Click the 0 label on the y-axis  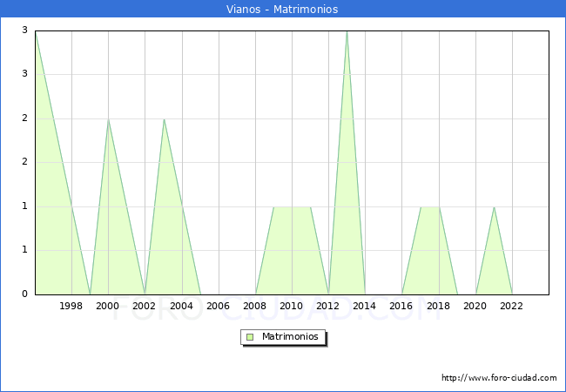26,294
